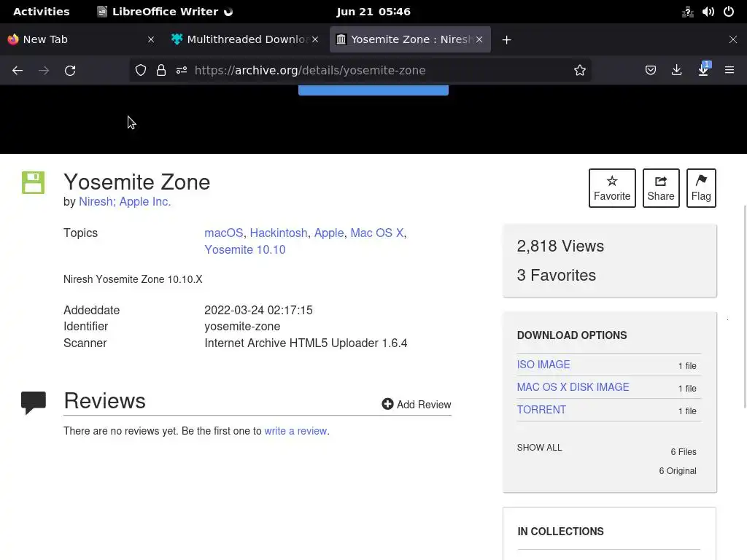Open the Firefox application menu

tap(729, 71)
